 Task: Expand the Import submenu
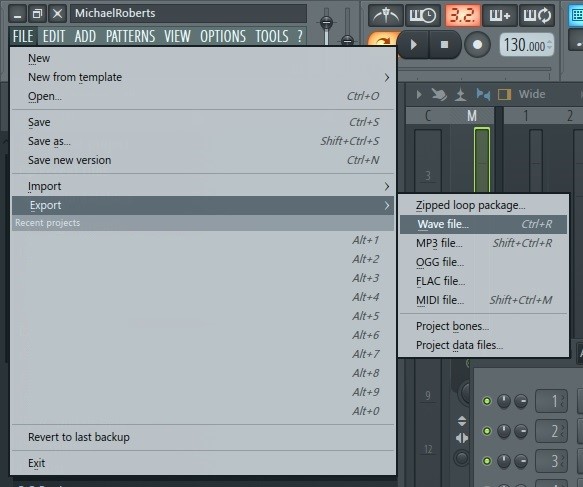pyautogui.click(x=203, y=186)
